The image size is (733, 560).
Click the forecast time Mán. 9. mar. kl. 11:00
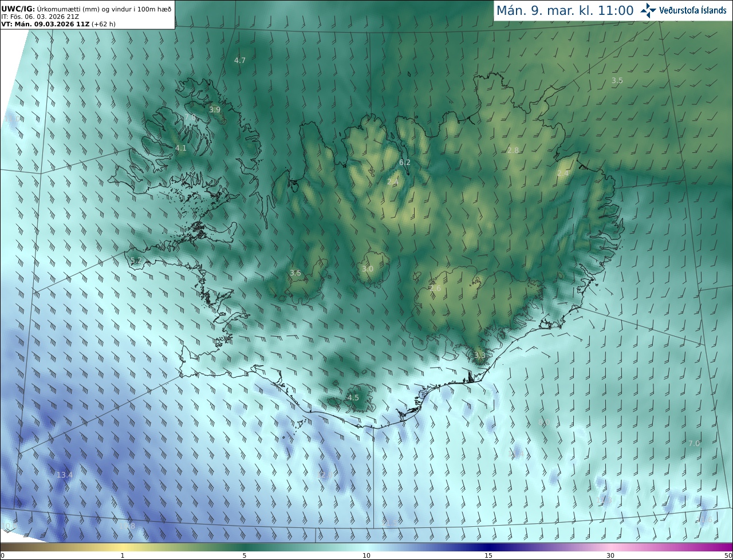tap(565, 10)
